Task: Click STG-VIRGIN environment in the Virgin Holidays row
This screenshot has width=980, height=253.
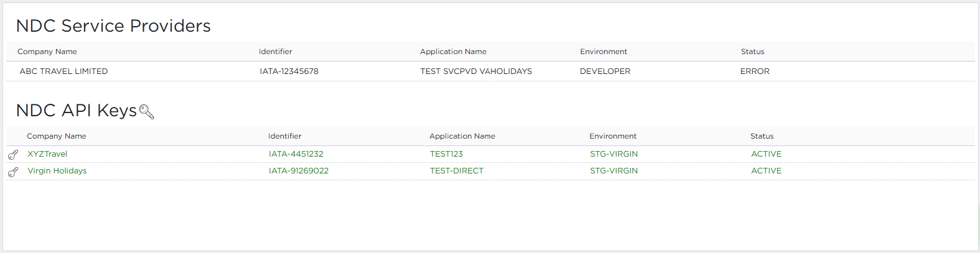Action: [614, 171]
